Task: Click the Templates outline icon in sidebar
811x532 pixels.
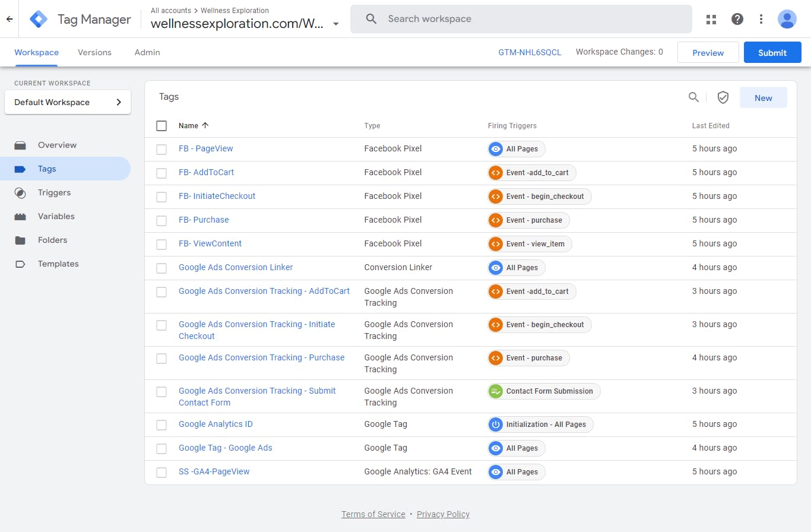Action: (x=20, y=264)
